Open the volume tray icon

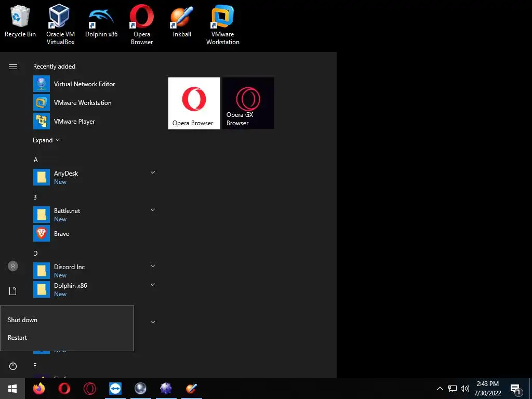tap(465, 389)
